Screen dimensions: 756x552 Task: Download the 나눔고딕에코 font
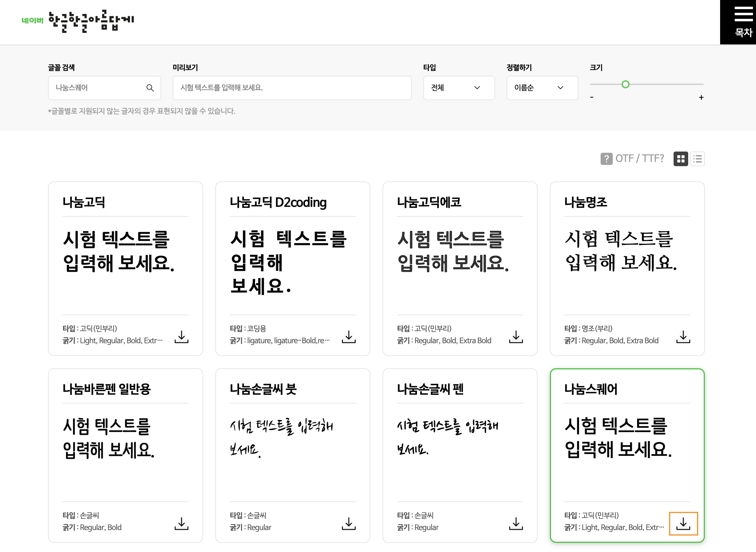(516, 337)
